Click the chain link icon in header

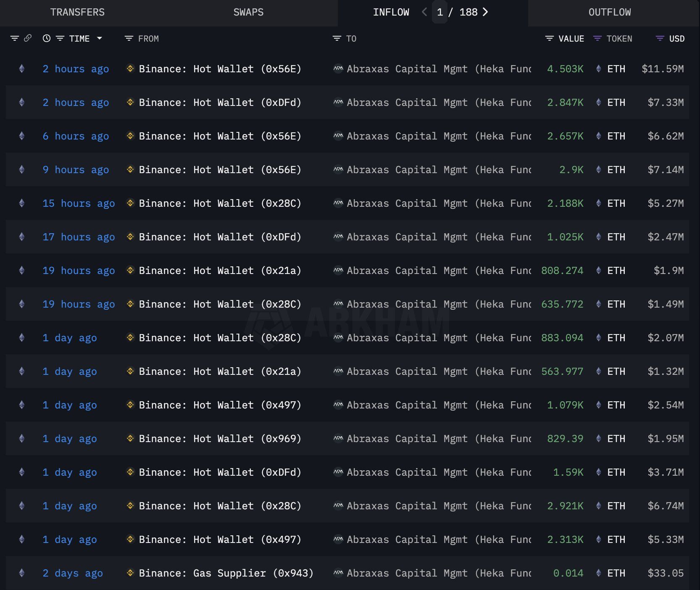pyautogui.click(x=28, y=38)
